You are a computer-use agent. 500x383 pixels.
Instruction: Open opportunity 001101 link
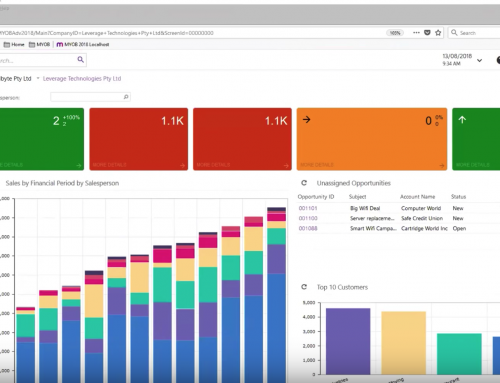(x=308, y=208)
